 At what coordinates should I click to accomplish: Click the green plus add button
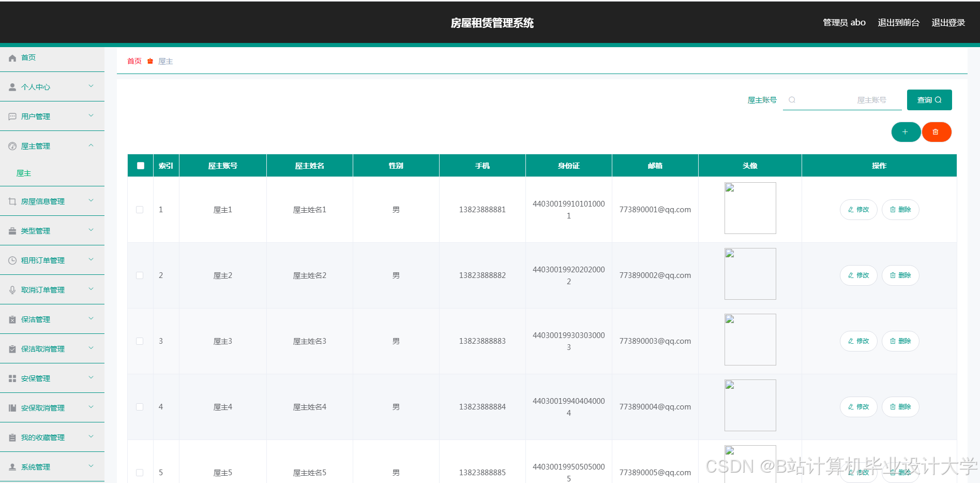[x=906, y=132]
